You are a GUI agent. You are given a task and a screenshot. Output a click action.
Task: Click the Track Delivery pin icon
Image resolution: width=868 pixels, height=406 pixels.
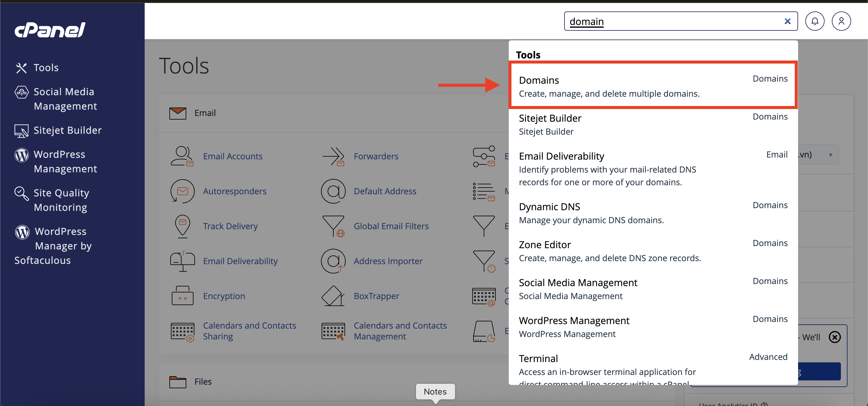[182, 226]
